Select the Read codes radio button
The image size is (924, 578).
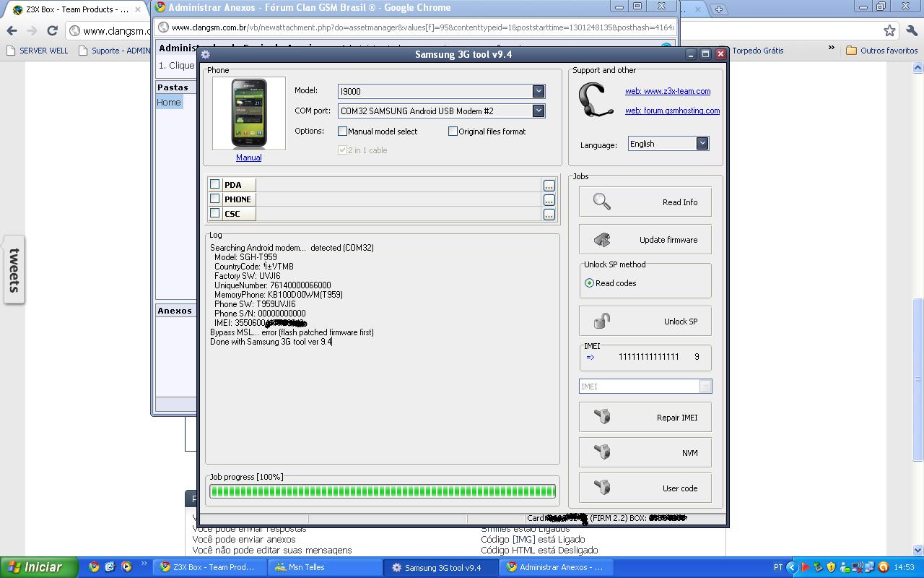click(x=589, y=283)
